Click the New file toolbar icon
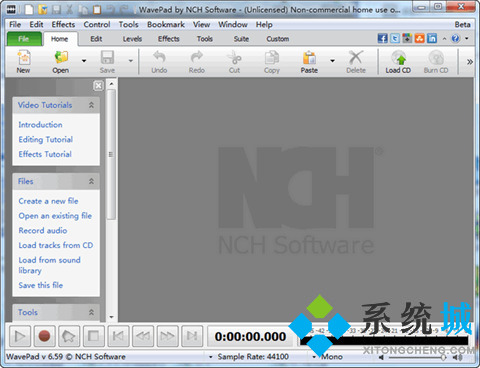This screenshot has height=368, width=480. [x=24, y=58]
